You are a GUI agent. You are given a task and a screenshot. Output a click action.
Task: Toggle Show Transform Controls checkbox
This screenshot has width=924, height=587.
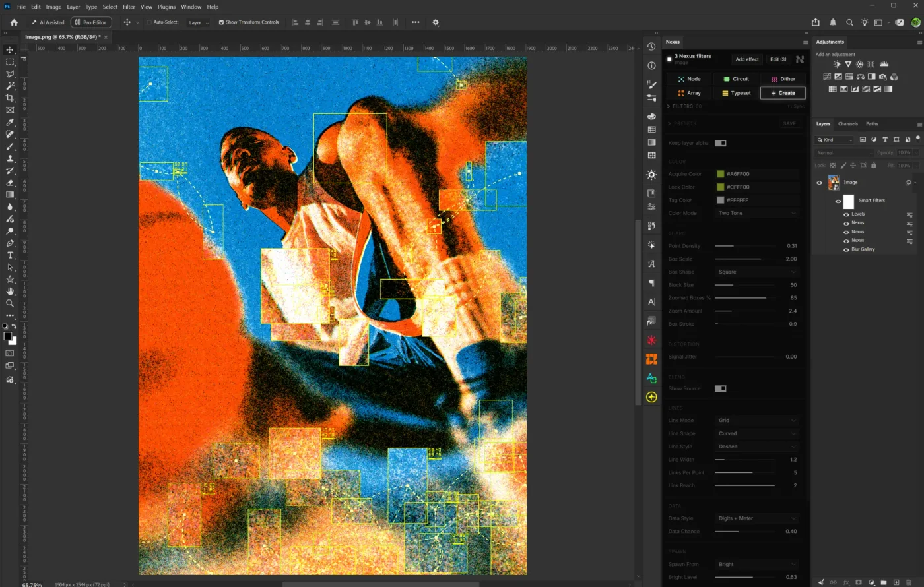point(221,22)
